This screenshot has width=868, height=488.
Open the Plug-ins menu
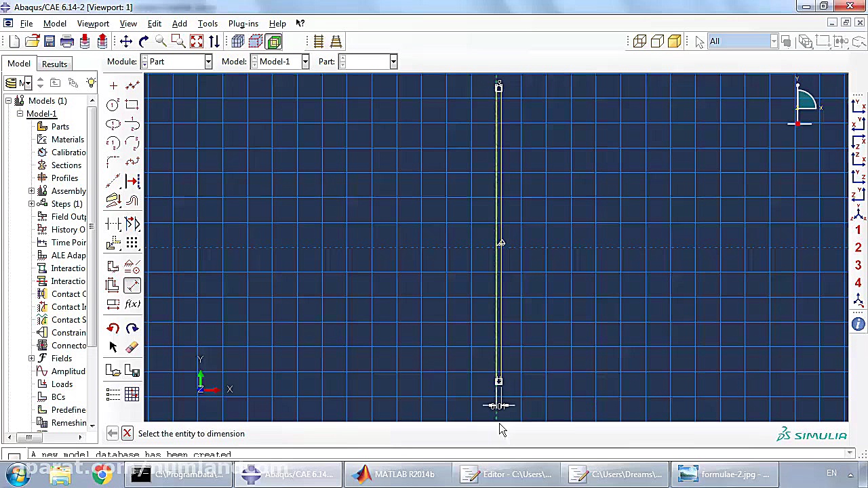[x=243, y=24]
